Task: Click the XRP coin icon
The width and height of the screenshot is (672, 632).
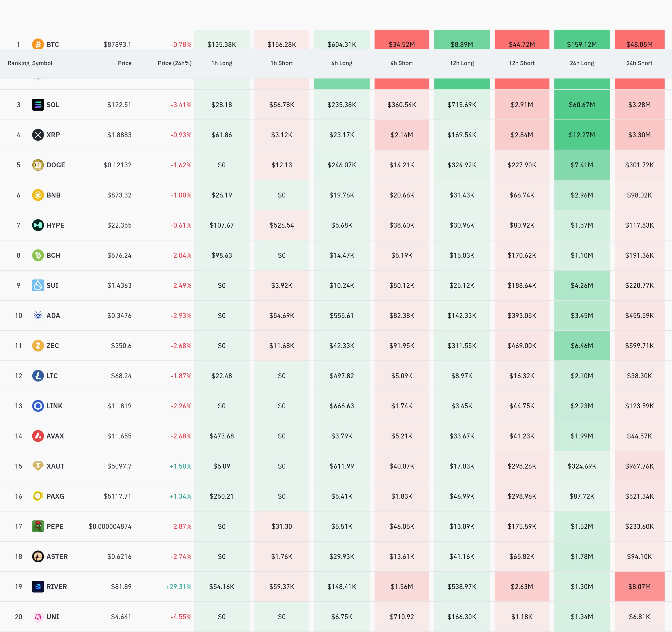Action: point(38,135)
